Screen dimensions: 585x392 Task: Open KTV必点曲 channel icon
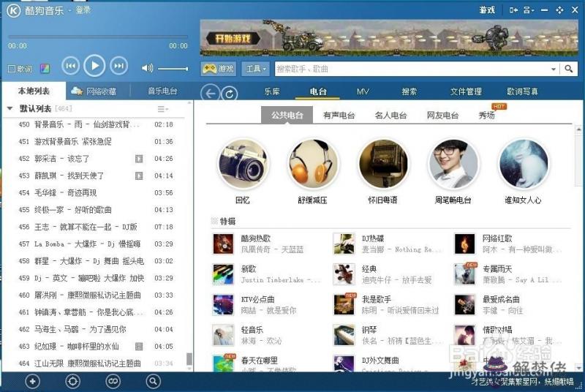[223, 305]
